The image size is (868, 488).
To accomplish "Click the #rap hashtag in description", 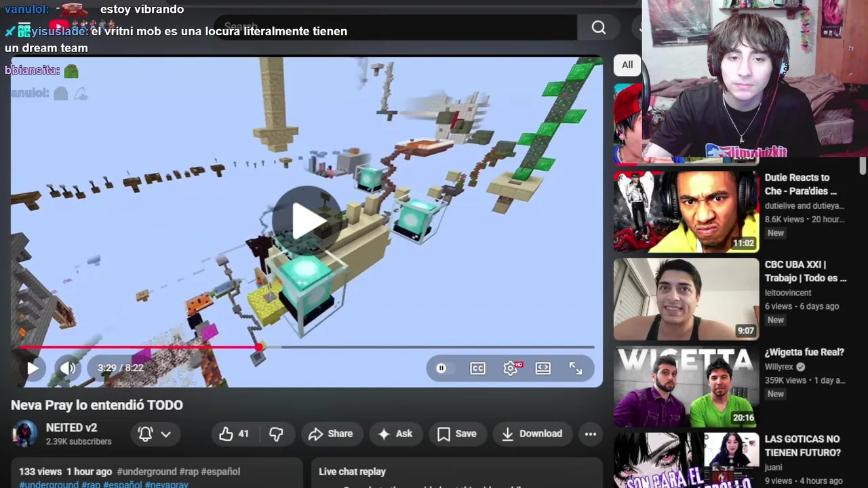I will pyautogui.click(x=189, y=472).
